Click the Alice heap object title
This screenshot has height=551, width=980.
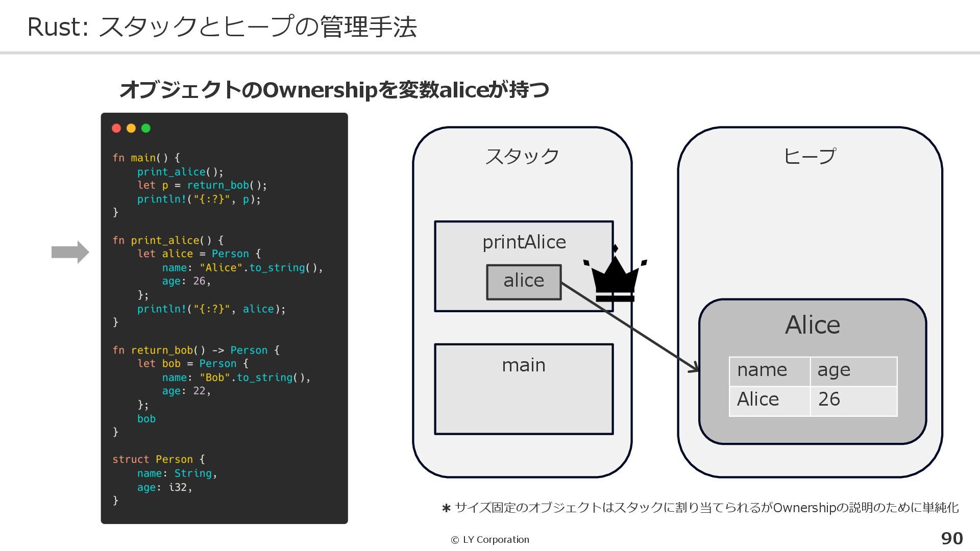pos(812,325)
